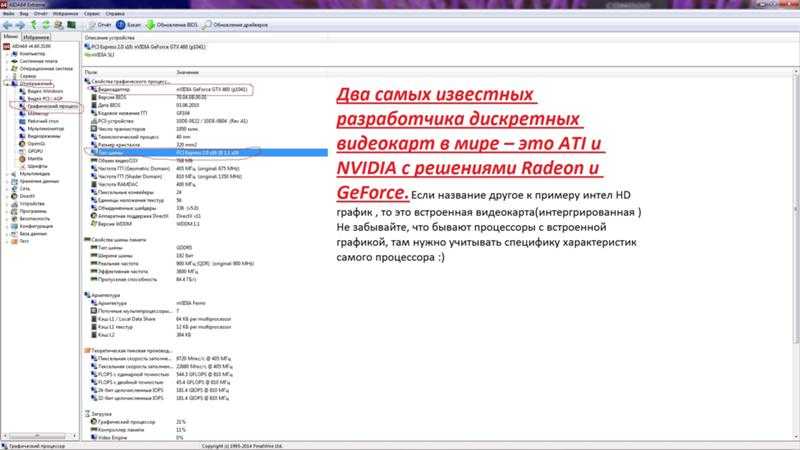Click the Конфигурация tree item icon
The height and width of the screenshot is (450, 800).
[14, 226]
